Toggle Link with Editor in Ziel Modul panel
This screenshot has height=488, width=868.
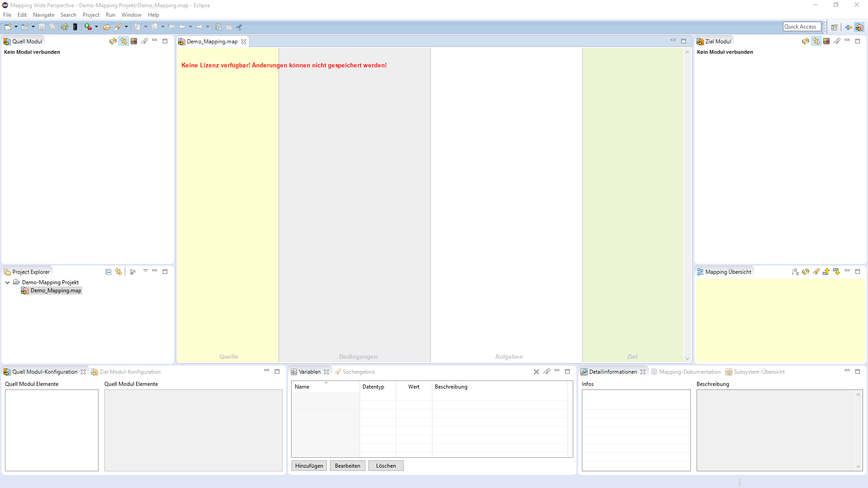click(x=816, y=41)
